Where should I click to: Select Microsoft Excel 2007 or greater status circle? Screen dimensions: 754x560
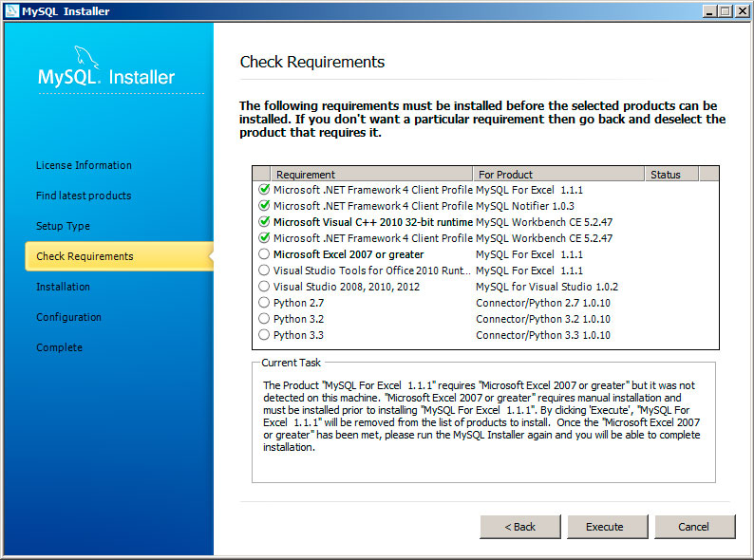pos(264,253)
